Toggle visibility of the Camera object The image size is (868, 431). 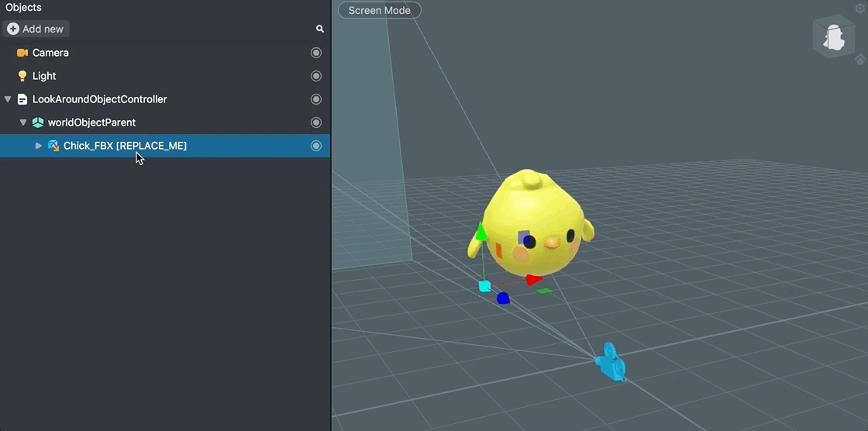tap(315, 53)
